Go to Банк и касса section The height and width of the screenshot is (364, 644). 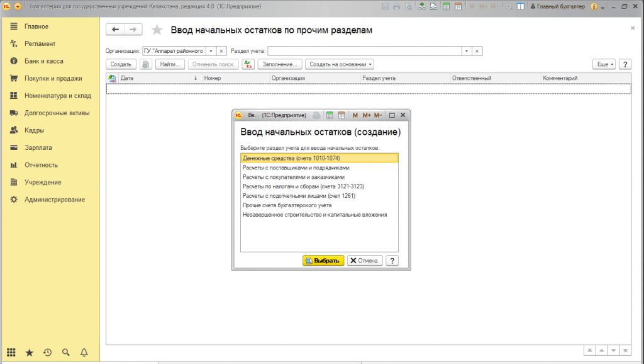coord(43,61)
